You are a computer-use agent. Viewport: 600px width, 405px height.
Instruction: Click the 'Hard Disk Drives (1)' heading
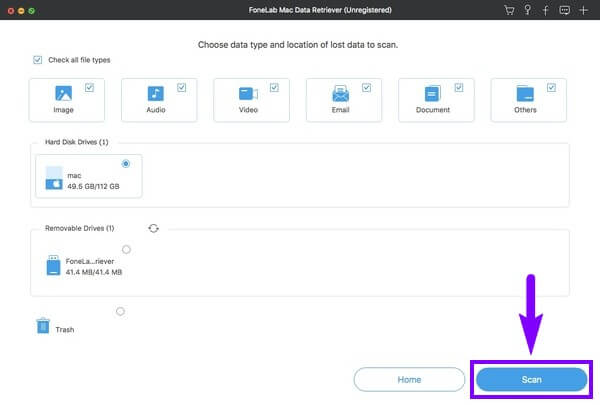point(77,142)
